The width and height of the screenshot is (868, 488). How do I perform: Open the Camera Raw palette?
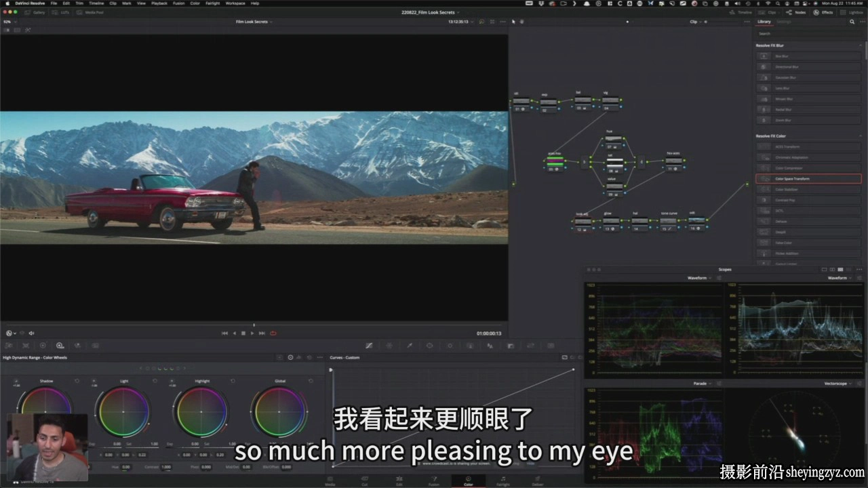(x=8, y=346)
